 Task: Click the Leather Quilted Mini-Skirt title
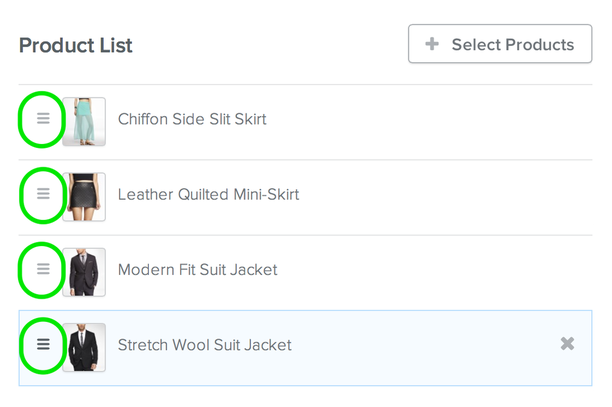[208, 194]
